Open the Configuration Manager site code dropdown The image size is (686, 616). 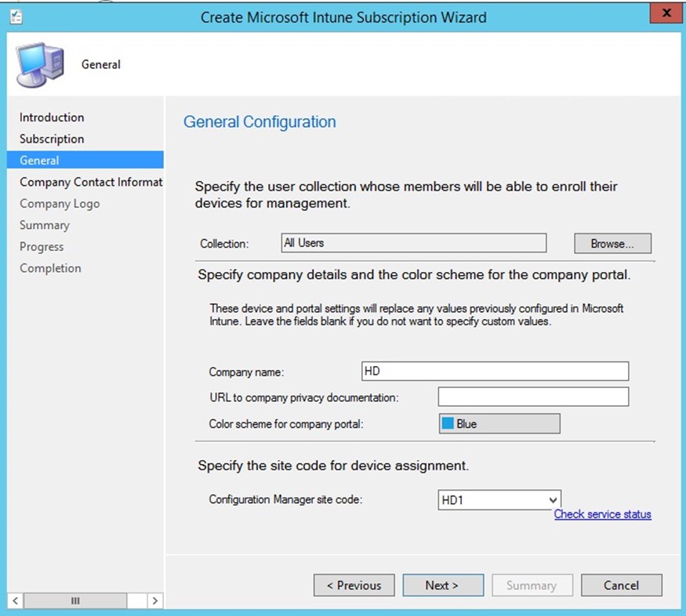499,500
